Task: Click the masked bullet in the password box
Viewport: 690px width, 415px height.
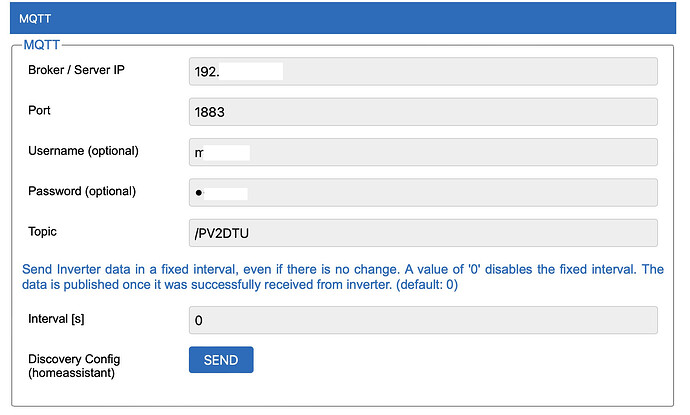Action: tap(198, 193)
